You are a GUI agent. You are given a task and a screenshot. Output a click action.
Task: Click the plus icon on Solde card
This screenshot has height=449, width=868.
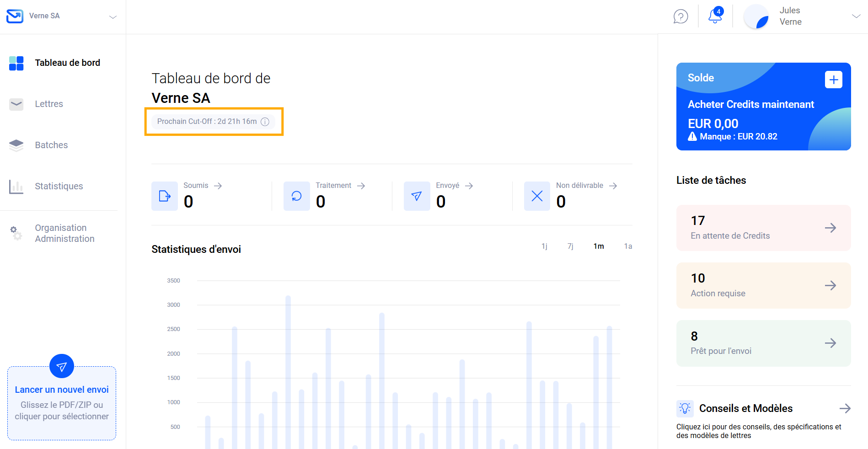pos(833,80)
